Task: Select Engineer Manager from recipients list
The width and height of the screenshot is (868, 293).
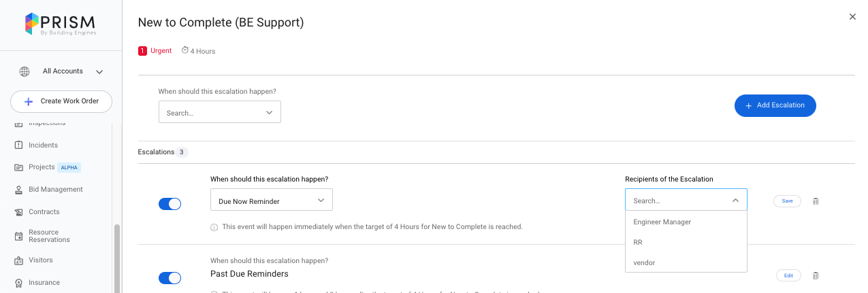Action: pyautogui.click(x=662, y=222)
